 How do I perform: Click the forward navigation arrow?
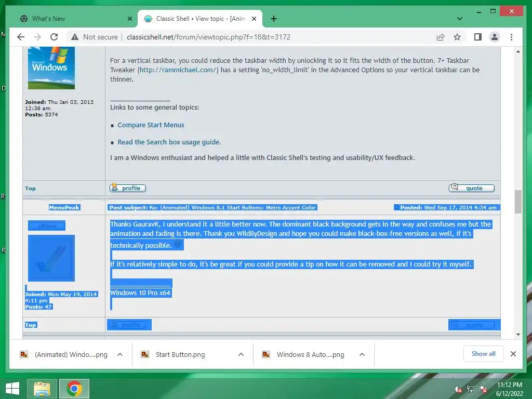[37, 37]
